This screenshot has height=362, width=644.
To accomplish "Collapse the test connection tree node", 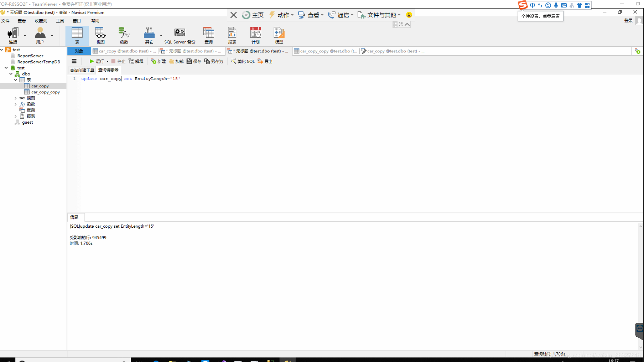I will click(x=2, y=50).
